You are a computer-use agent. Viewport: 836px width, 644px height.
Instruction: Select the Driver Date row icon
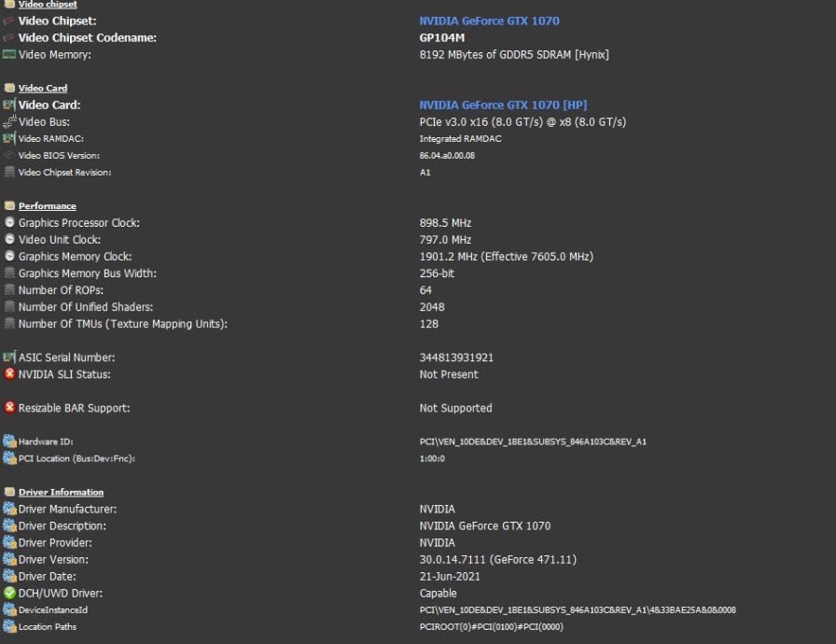(x=9, y=576)
